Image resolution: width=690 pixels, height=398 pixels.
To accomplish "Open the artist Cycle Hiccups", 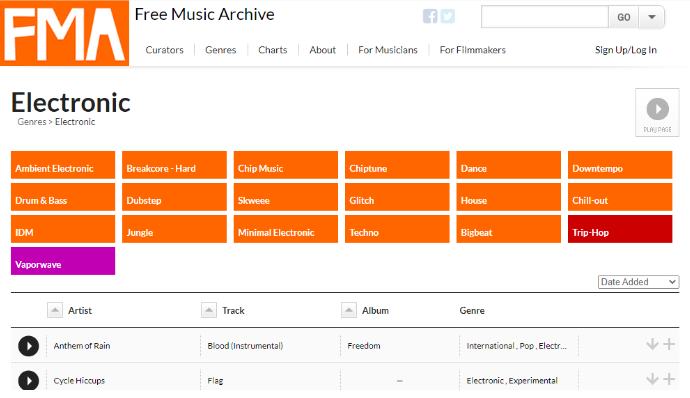I will [79, 381].
